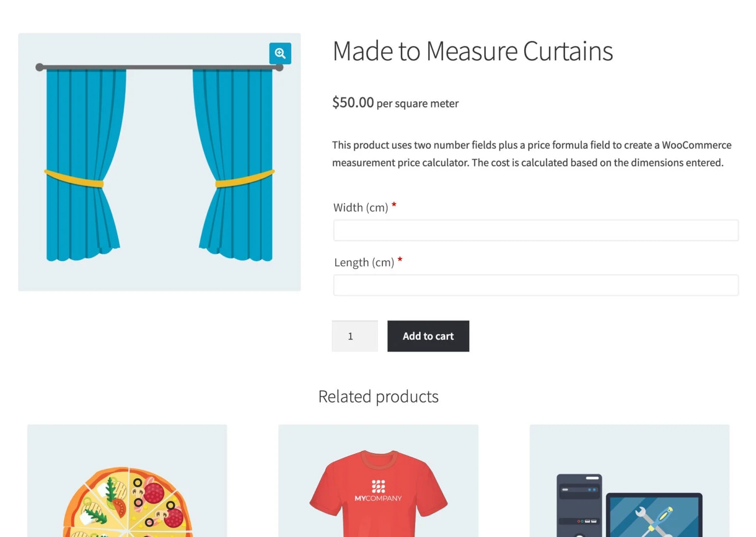Click the $50.00 price text

pos(352,102)
